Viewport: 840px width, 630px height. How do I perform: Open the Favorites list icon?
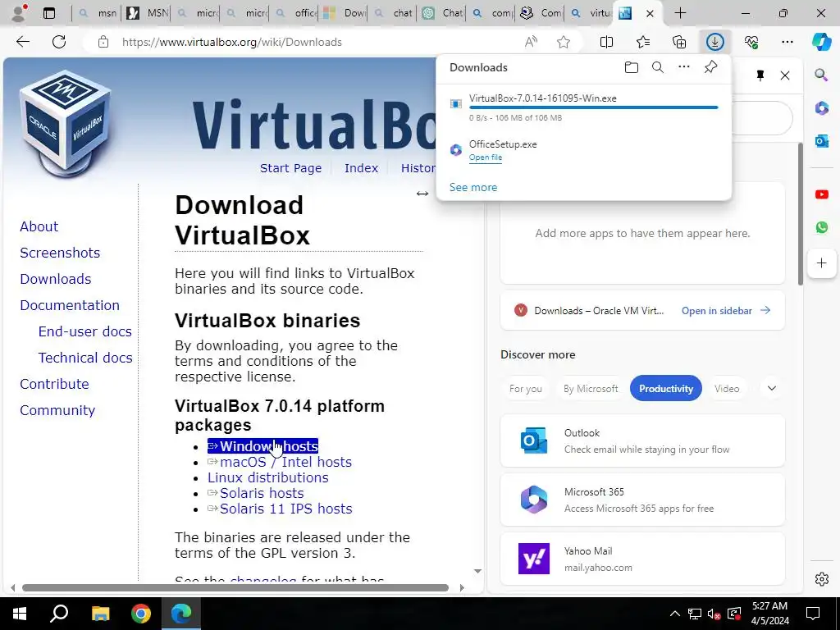click(643, 42)
